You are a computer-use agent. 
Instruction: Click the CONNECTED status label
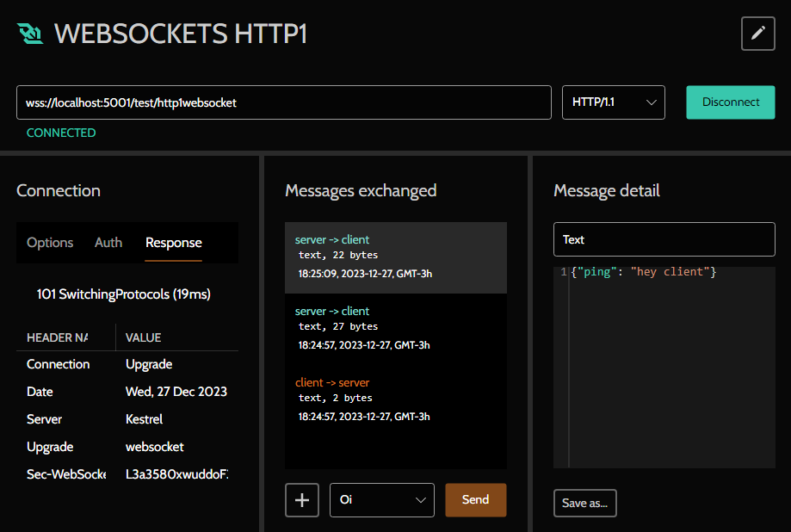60,133
